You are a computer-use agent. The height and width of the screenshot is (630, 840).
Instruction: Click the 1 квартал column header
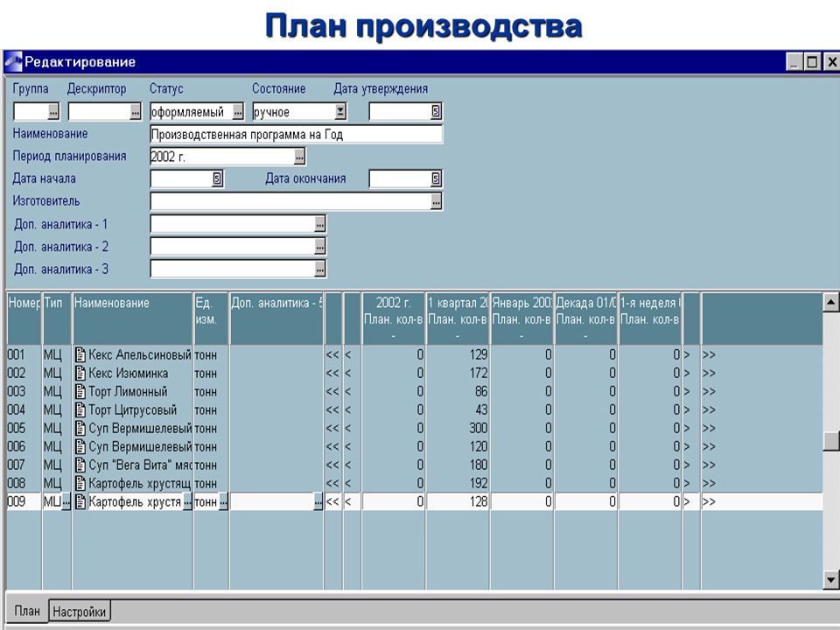point(458,318)
